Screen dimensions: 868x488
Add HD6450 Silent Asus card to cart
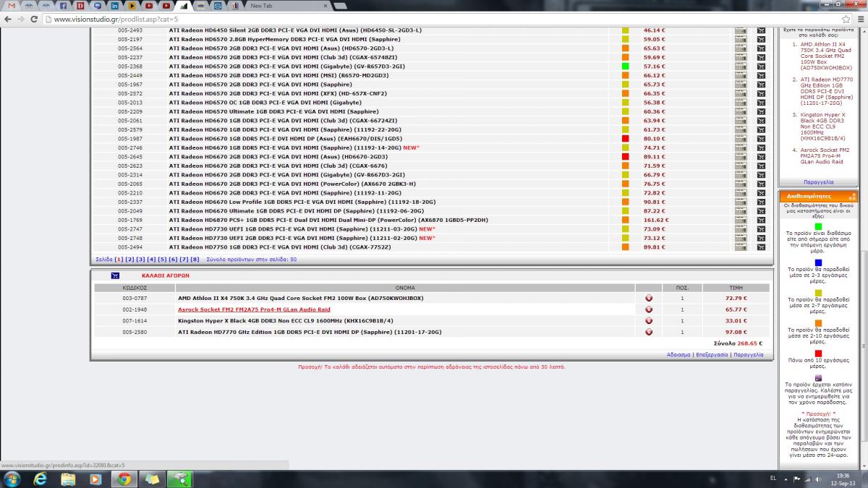761,30
